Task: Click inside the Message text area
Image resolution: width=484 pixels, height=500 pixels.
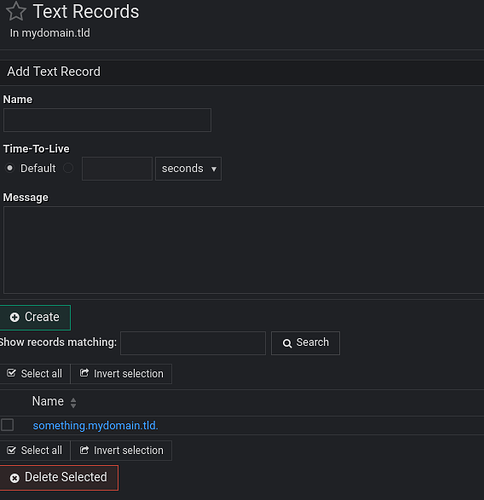Action: [x=243, y=250]
